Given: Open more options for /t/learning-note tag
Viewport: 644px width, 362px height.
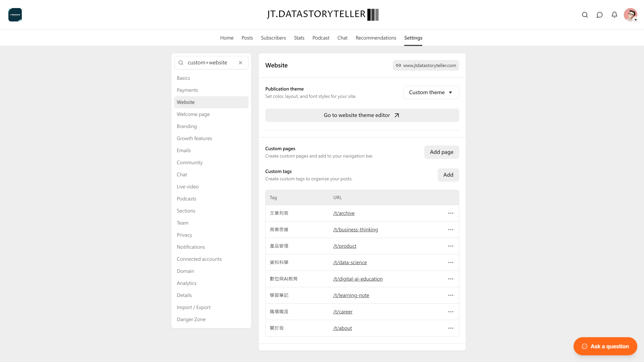Looking at the screenshot, I should click(x=450, y=295).
